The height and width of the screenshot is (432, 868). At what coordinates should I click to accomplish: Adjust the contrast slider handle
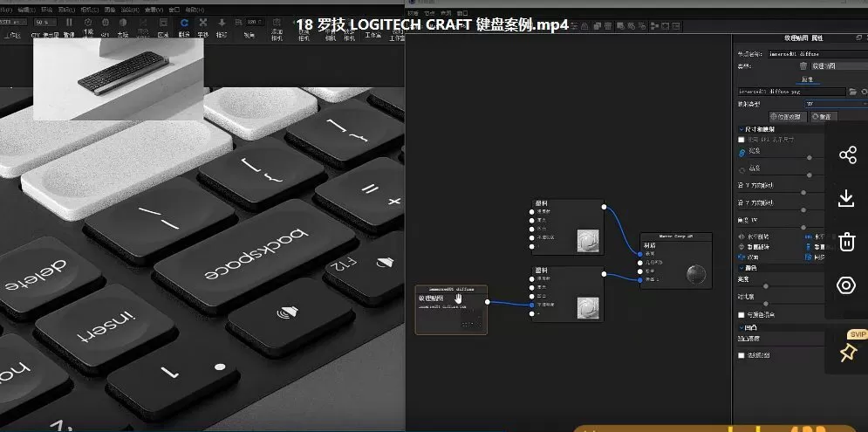coord(766,304)
